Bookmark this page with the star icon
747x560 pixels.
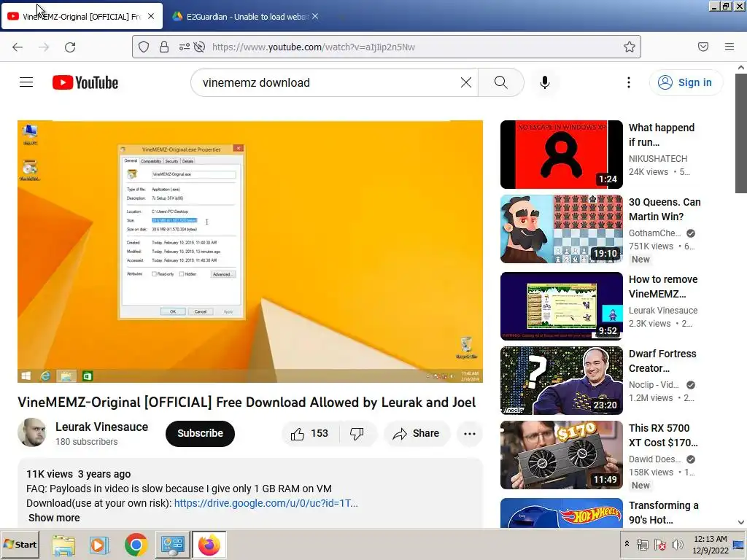point(630,47)
